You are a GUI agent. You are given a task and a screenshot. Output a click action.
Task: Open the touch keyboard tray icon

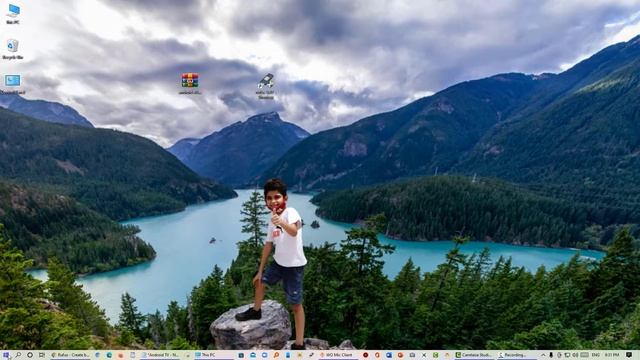(584, 355)
